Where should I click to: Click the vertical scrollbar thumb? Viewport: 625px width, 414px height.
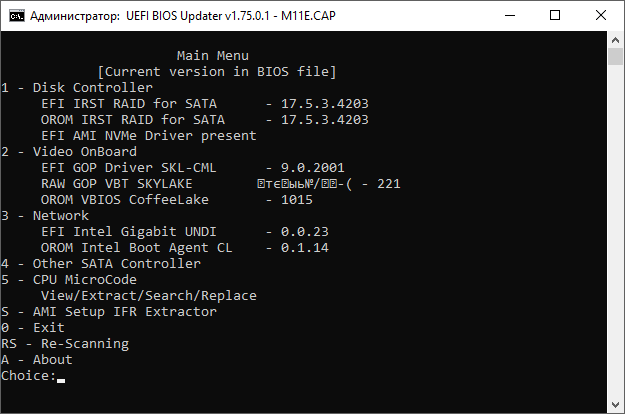click(615, 56)
